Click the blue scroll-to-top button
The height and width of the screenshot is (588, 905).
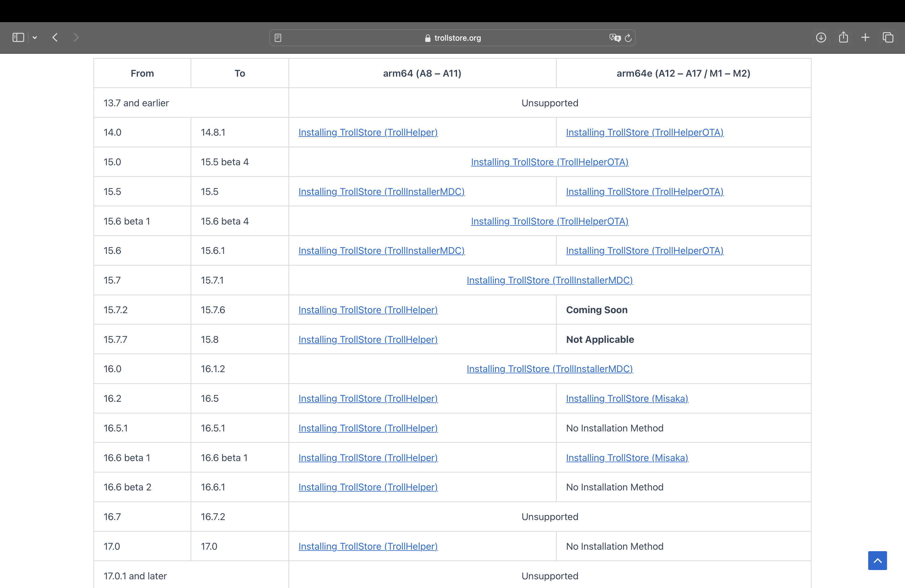click(877, 560)
